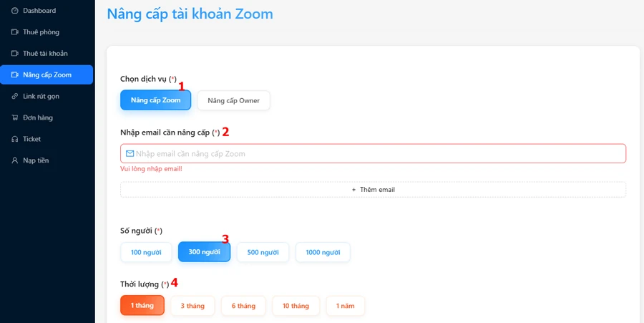This screenshot has width=644, height=323.
Task: Select the 3 tháng duration
Action: [192, 306]
